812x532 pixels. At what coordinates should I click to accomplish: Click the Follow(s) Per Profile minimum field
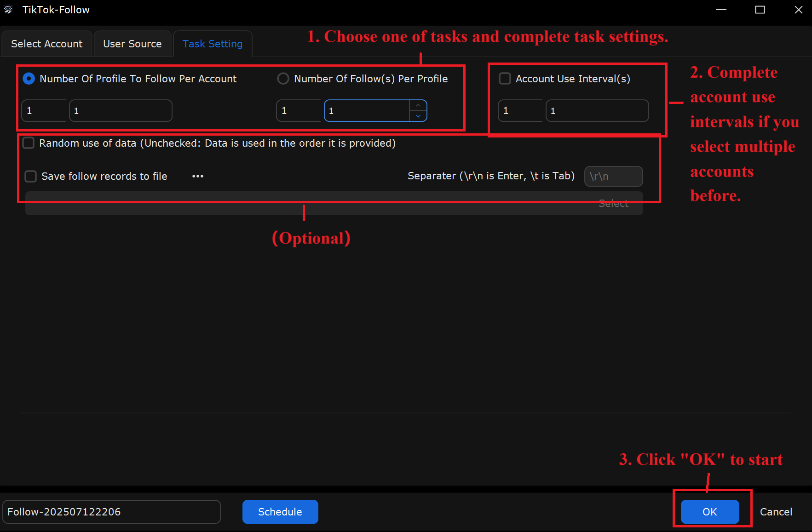299,111
